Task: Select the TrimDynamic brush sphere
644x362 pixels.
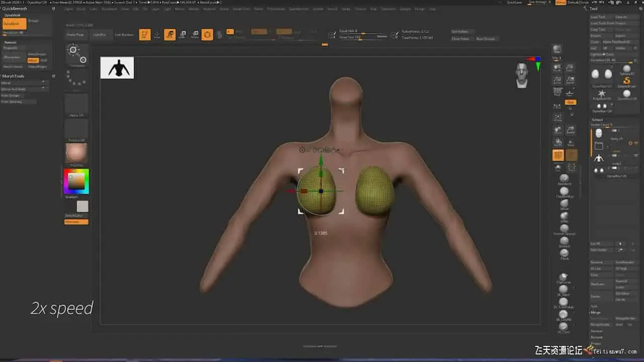Action: pyautogui.click(x=564, y=229)
